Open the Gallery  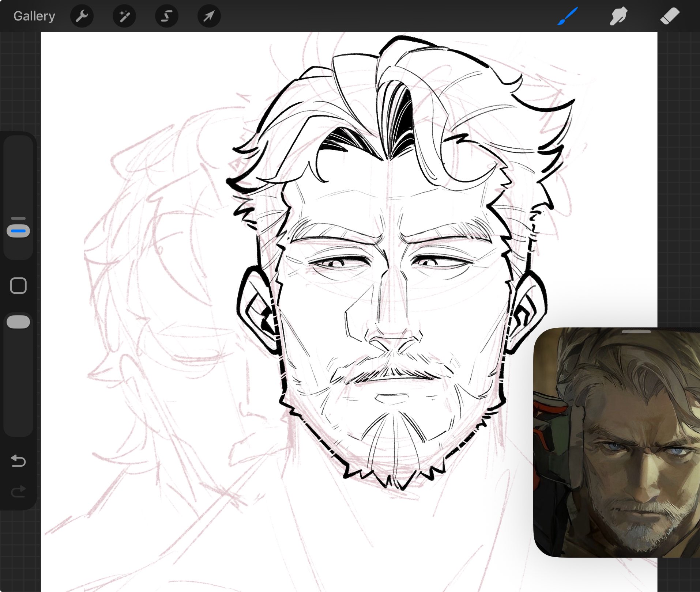click(34, 16)
